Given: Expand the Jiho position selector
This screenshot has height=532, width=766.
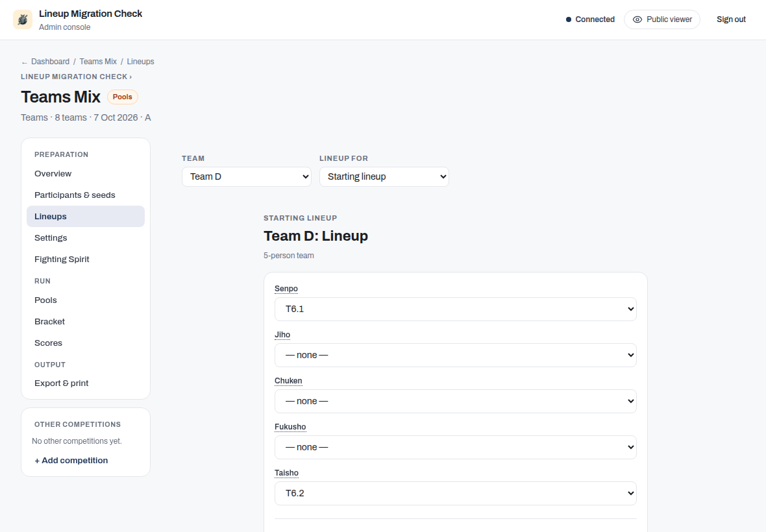Looking at the screenshot, I should [x=455, y=355].
